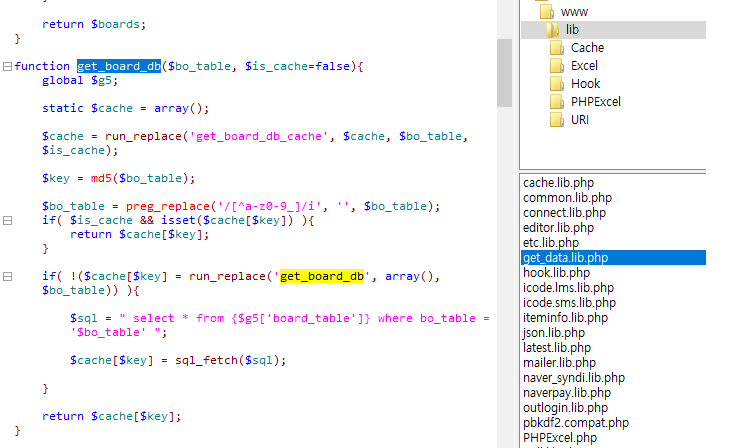The height and width of the screenshot is (448, 749).
Task: Click the lib folder icon
Action: pyautogui.click(x=553, y=30)
